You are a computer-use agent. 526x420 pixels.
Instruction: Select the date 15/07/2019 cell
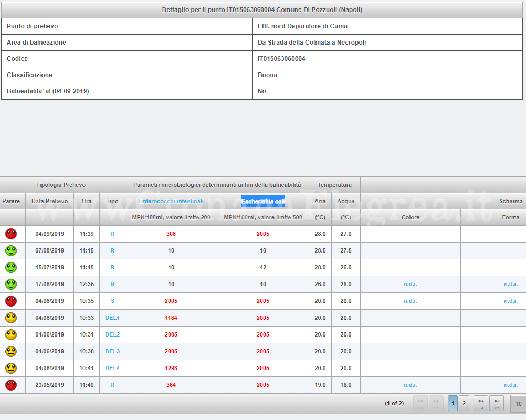tap(50, 267)
